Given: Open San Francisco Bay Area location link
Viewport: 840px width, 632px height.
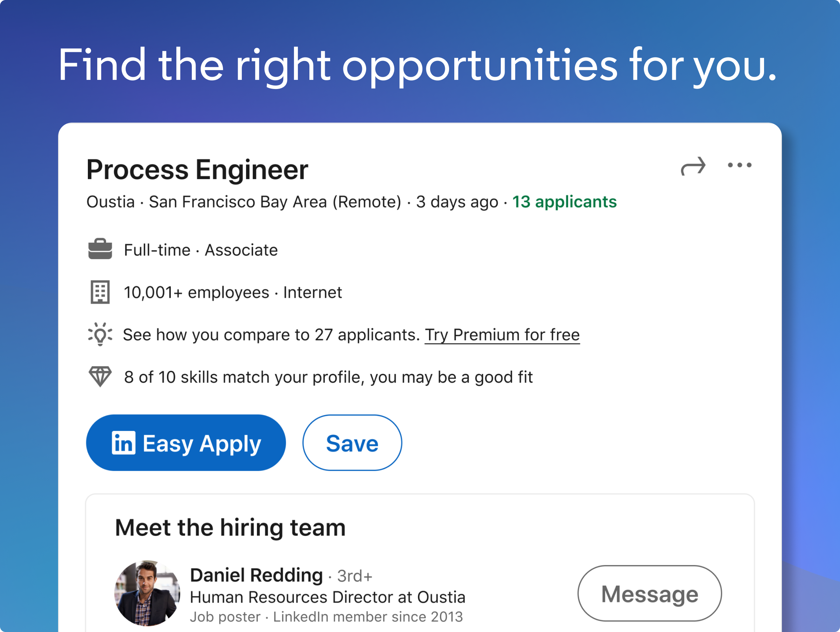Looking at the screenshot, I should (275, 202).
